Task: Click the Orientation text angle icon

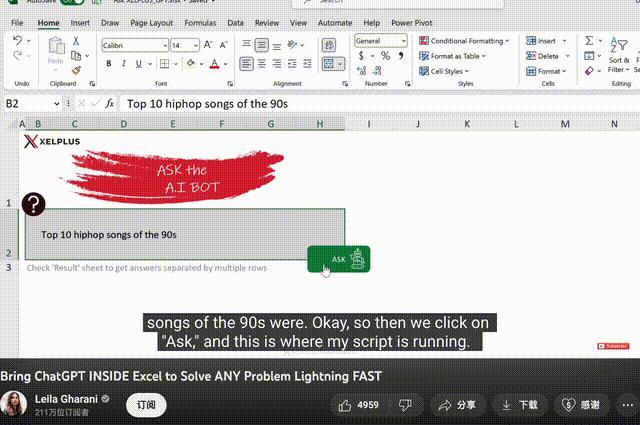Action: point(292,44)
